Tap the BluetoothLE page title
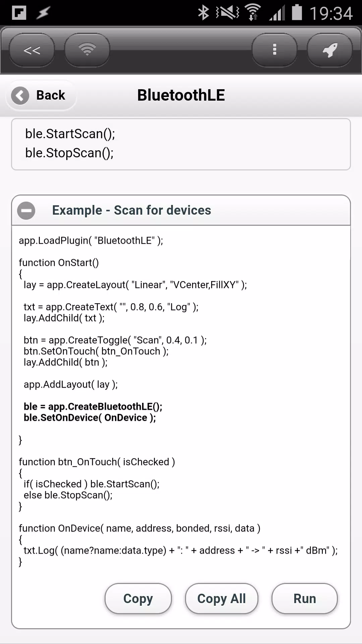362x644 pixels. (181, 95)
